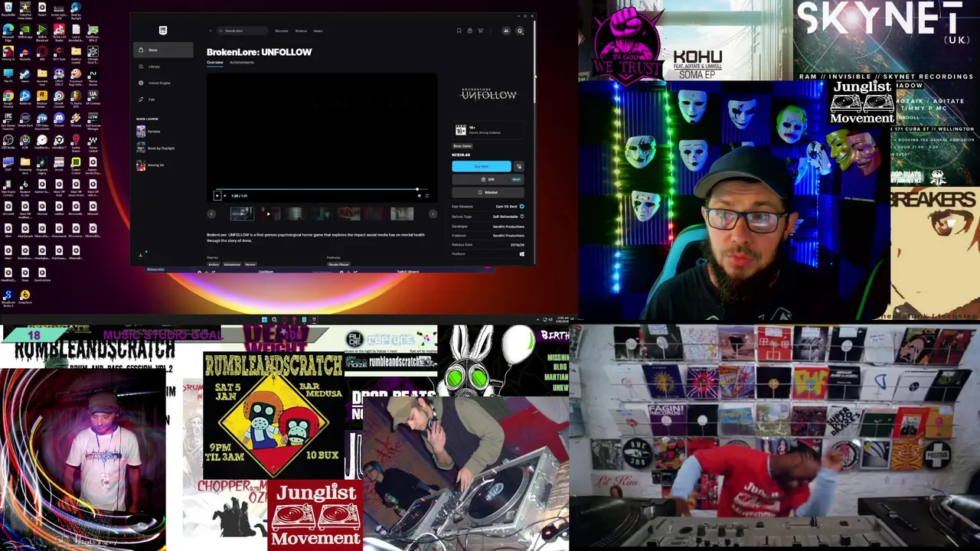Expand hidden system tray icons chevron

(537, 319)
